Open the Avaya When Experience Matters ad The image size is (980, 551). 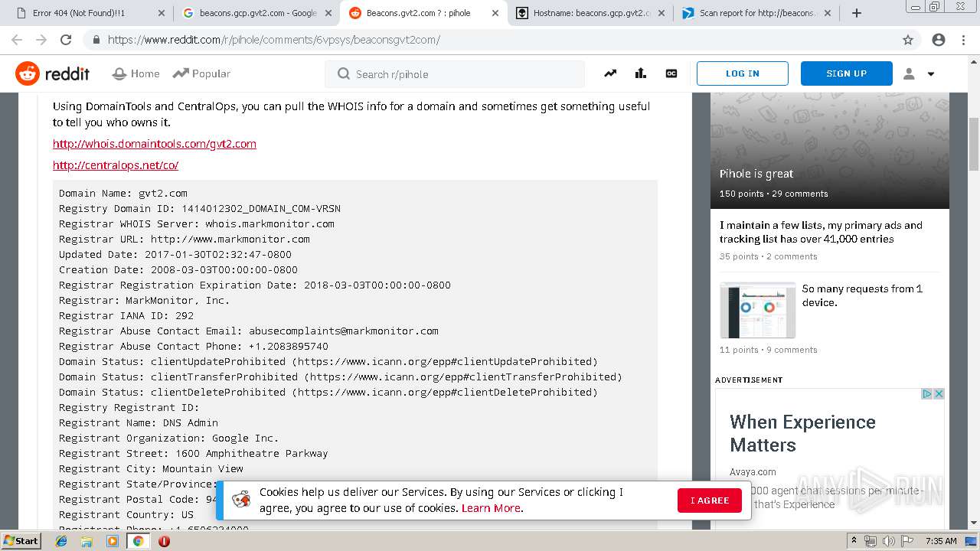(802, 433)
